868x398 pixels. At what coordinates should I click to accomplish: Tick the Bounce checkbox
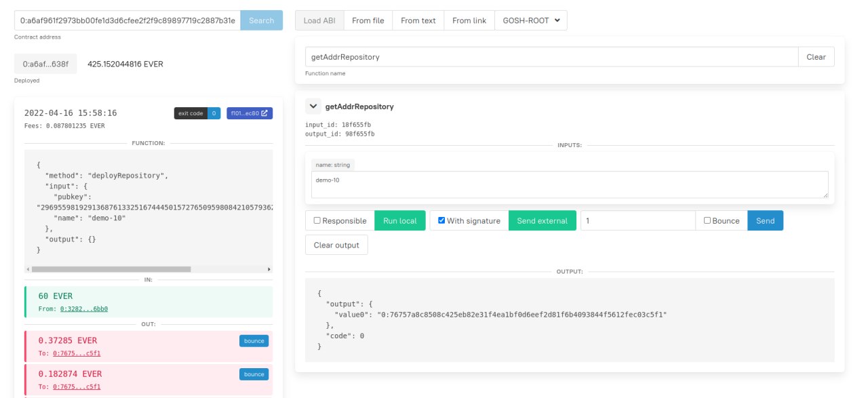click(707, 220)
